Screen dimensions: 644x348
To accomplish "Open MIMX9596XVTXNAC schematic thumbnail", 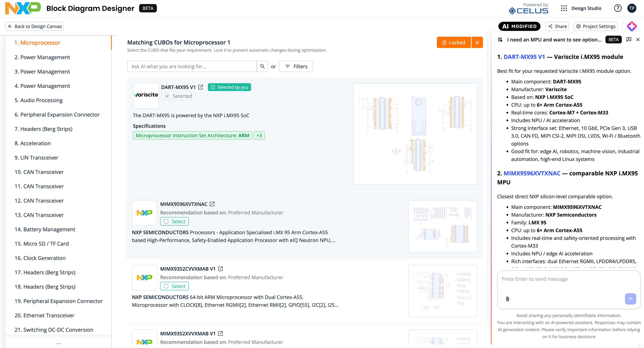I will coord(443,226).
